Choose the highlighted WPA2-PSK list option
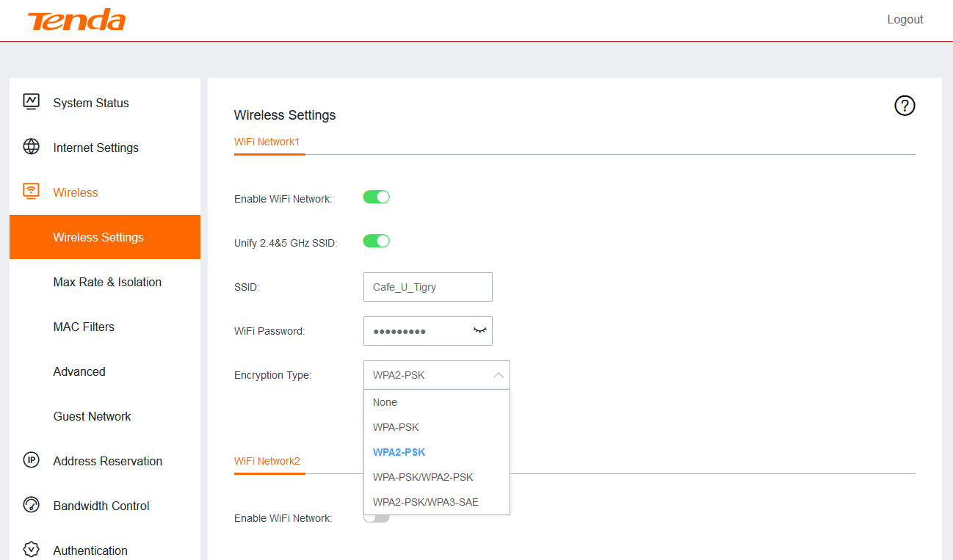The image size is (953, 560). point(437,452)
